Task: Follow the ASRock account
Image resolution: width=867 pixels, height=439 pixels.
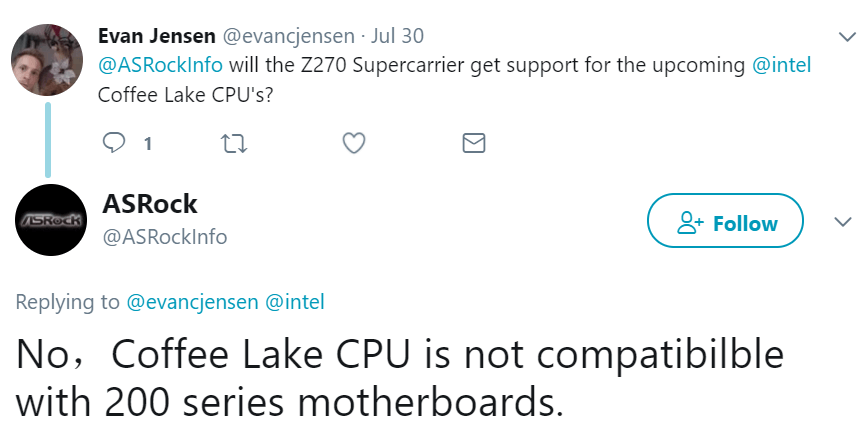Action: pyautogui.click(x=725, y=221)
